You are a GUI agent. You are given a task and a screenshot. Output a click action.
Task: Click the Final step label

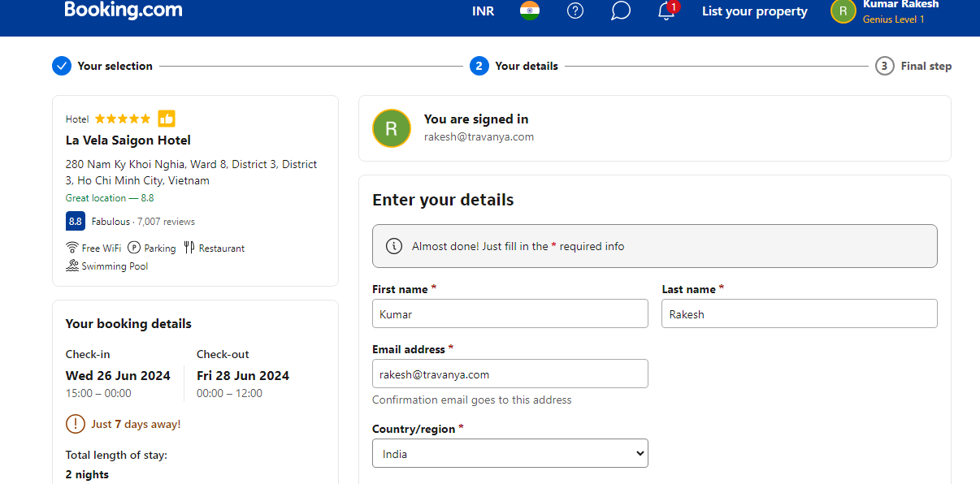926,66
